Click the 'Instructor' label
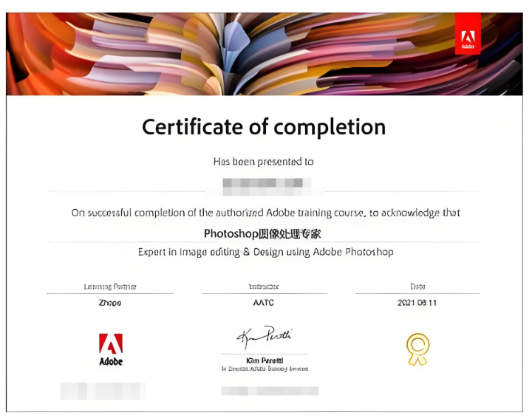 click(264, 287)
